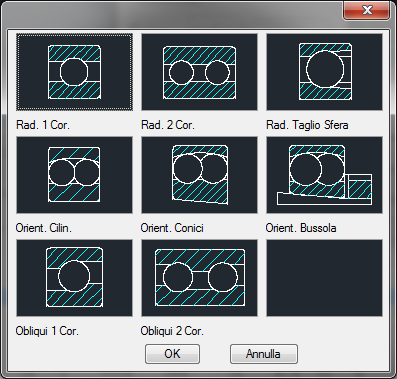The height and width of the screenshot is (379, 397).
Task: Click the 'Rad. 1 Cor.' text label
Action: coord(43,125)
